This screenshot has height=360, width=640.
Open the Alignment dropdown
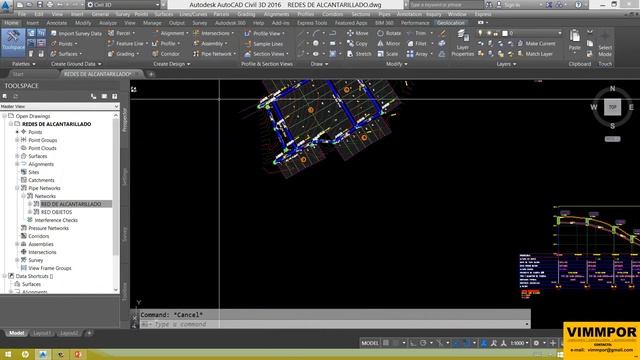(x=171, y=33)
